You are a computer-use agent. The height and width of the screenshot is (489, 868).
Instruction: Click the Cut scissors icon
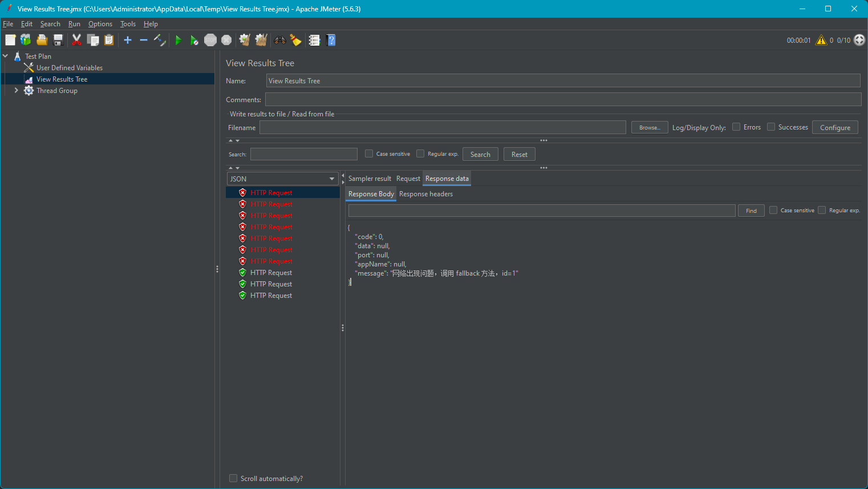(x=77, y=40)
